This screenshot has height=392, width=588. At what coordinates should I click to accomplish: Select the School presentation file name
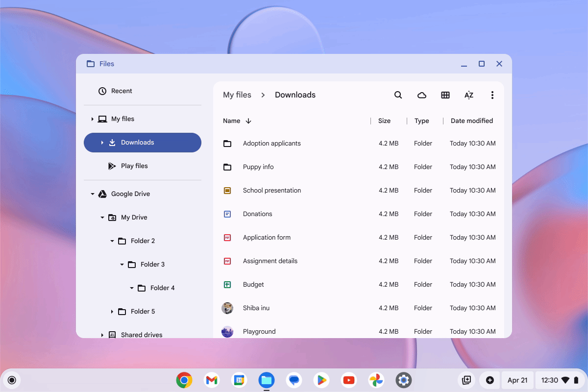272,191
